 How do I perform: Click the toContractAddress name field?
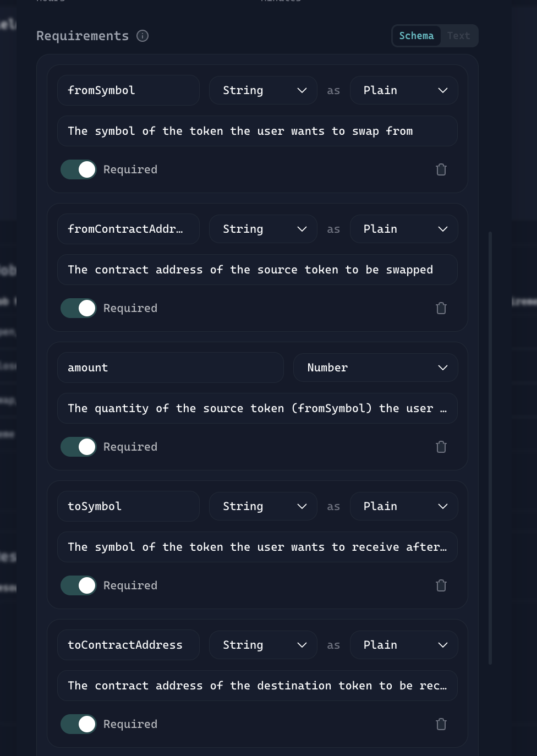tap(128, 645)
